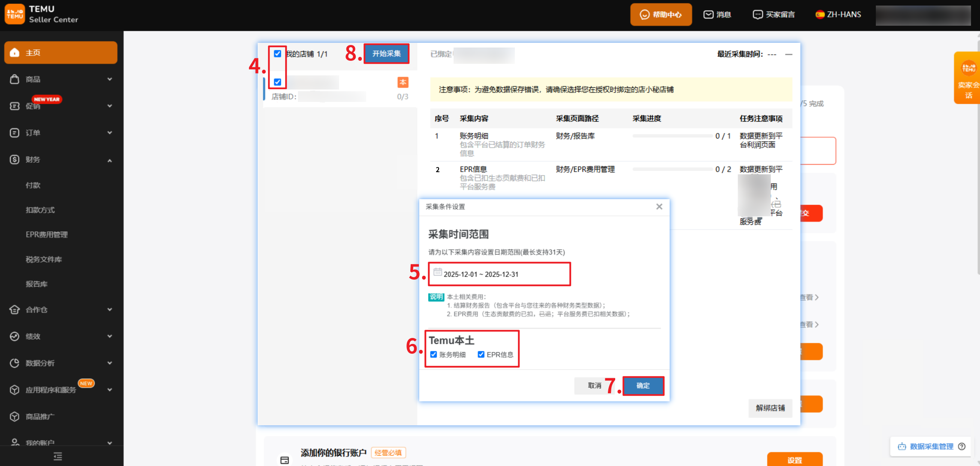980x466 pixels.
Task: Collapse sidebar with bottom menu icon
Action: [58, 456]
